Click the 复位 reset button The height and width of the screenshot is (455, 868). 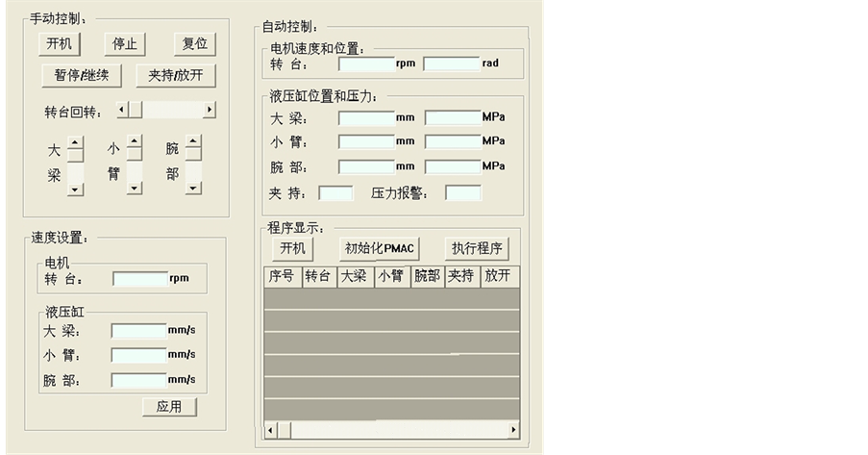[x=195, y=44]
